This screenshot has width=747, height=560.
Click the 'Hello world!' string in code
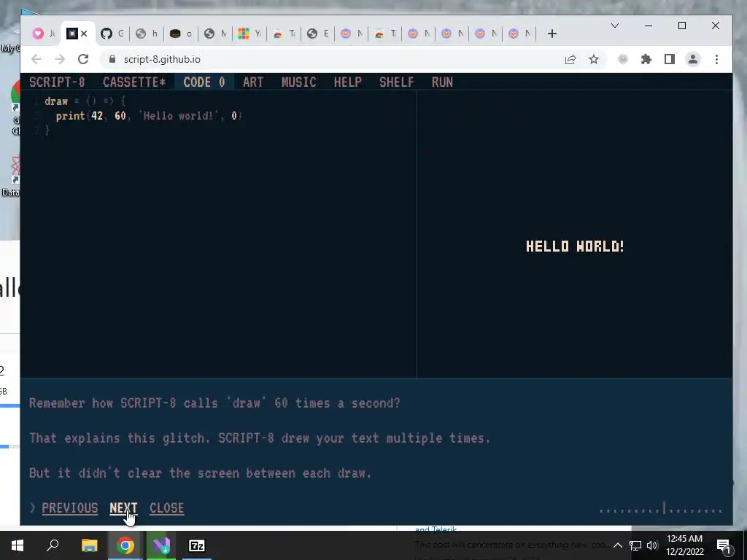(178, 116)
